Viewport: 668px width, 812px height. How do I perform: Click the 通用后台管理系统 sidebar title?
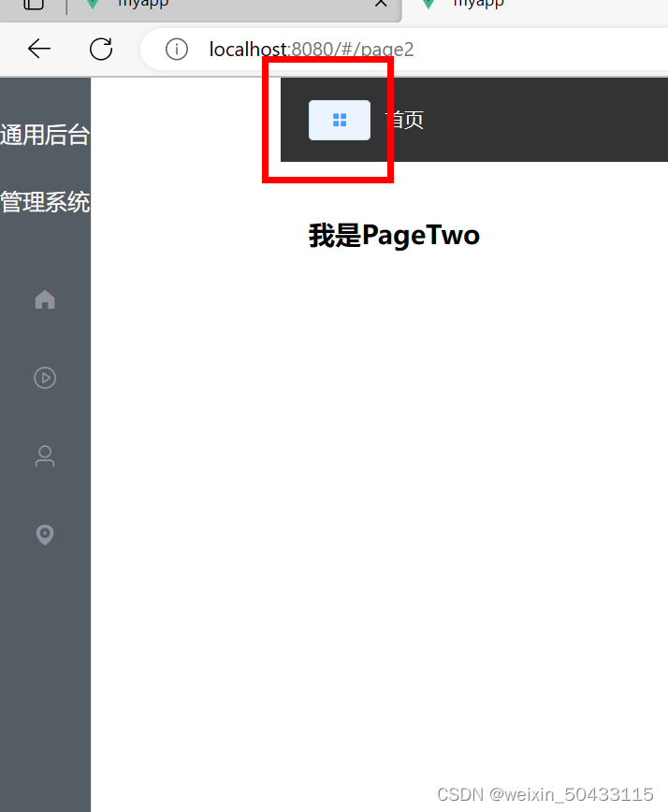tap(45, 168)
